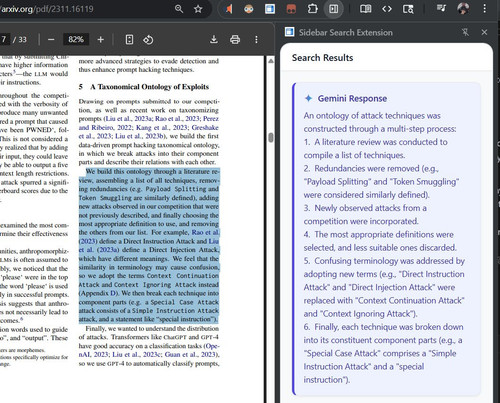500x403 pixels.
Task: Open the orange megaphone extension icon
Action: (229, 9)
